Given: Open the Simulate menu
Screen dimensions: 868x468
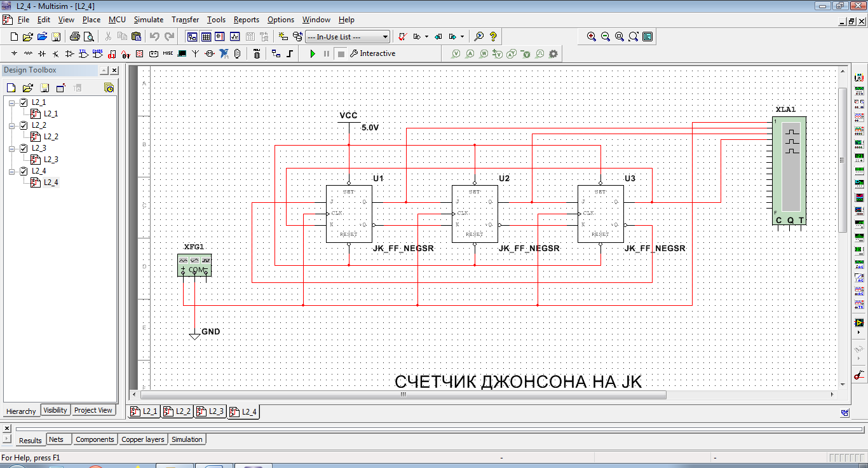Looking at the screenshot, I should point(148,20).
